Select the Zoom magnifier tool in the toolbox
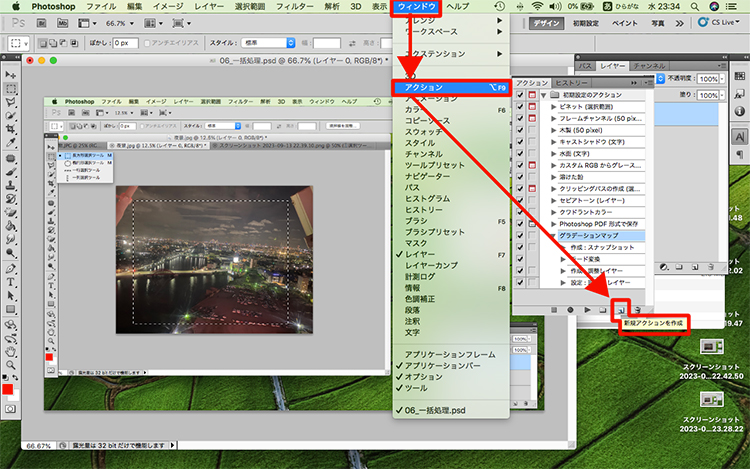Screen dimensions: 750x469 (11, 366)
